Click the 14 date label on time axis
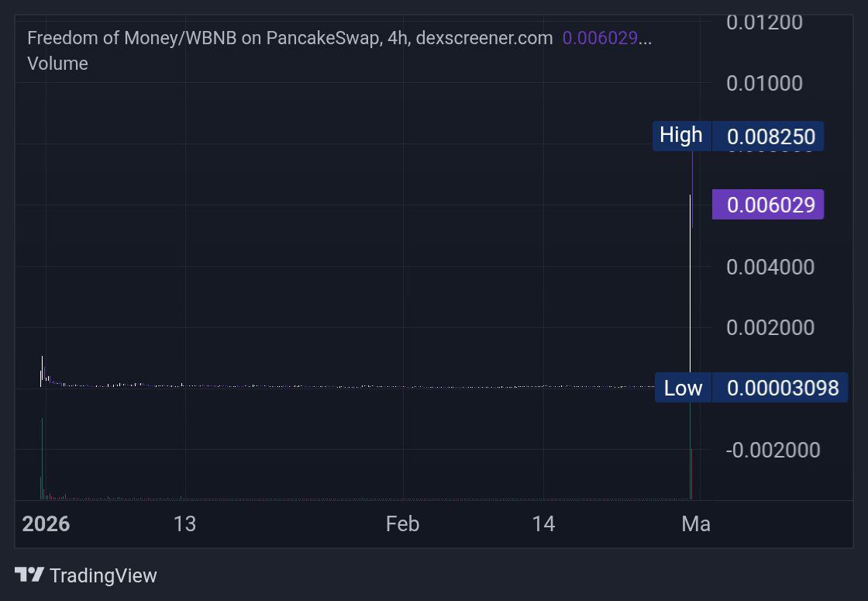The height and width of the screenshot is (601, 868). click(x=543, y=523)
